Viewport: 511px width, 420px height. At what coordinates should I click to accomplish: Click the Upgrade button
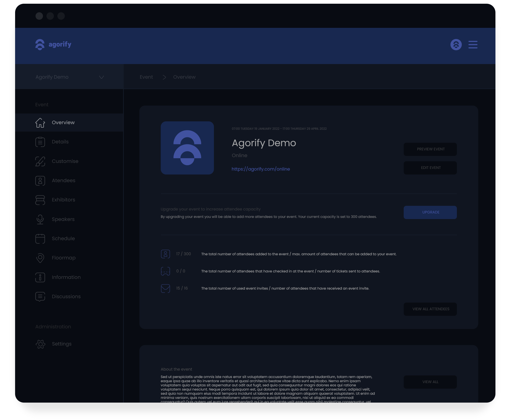point(430,212)
